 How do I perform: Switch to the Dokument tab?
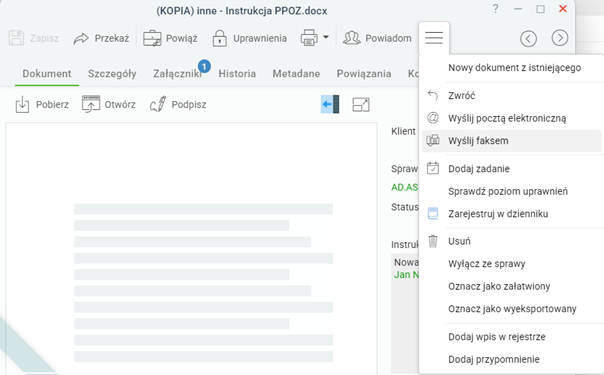click(x=47, y=74)
